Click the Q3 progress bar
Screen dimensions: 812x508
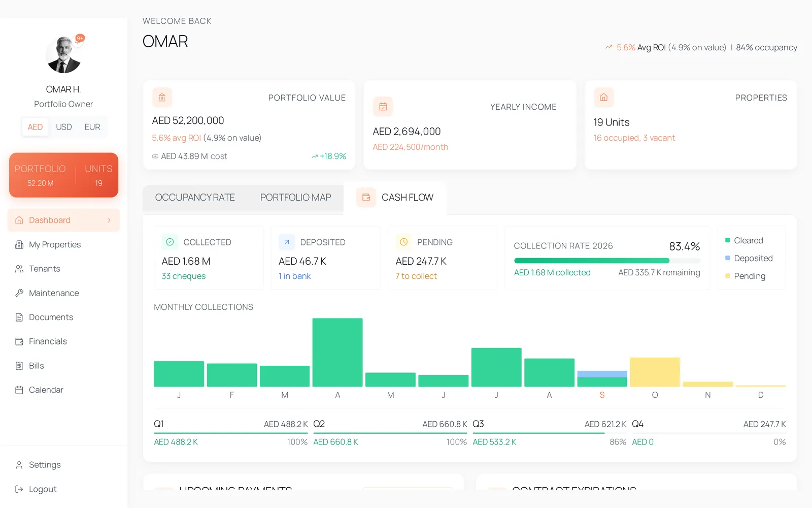click(550, 433)
